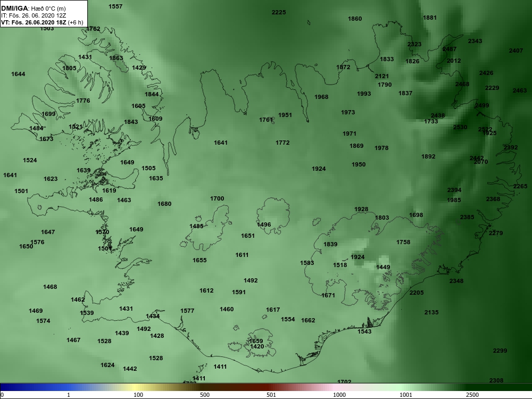Click the map value 1700
The width and height of the screenshot is (532, 399).
tap(217, 198)
